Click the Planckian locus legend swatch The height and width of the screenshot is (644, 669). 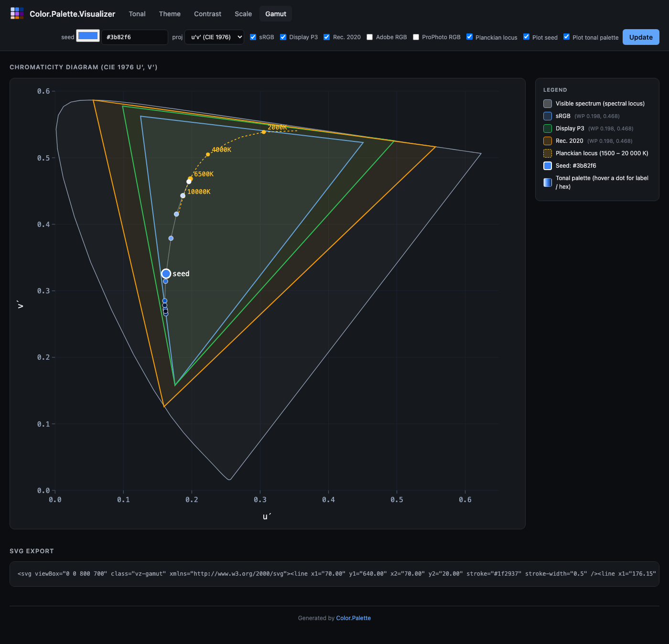pyautogui.click(x=548, y=153)
